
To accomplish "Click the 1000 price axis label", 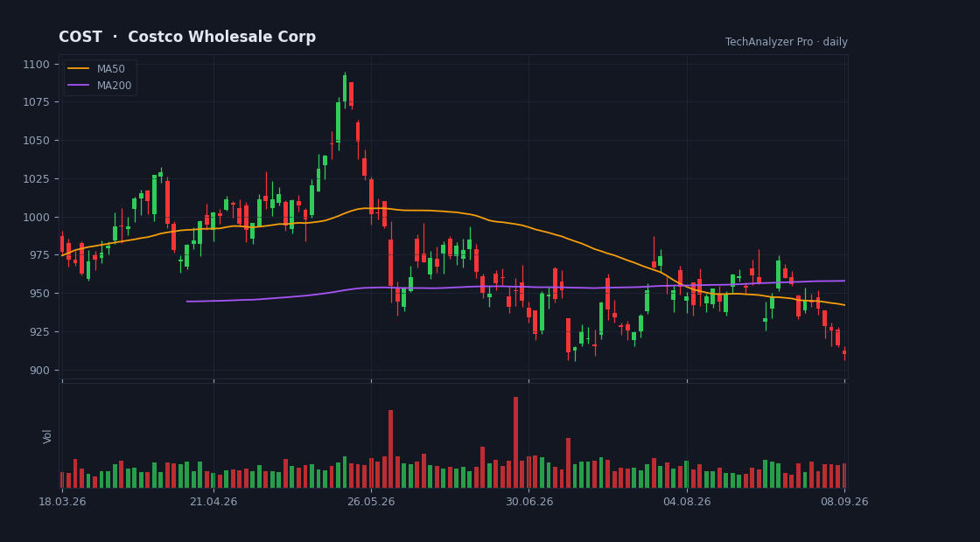I will click(36, 218).
